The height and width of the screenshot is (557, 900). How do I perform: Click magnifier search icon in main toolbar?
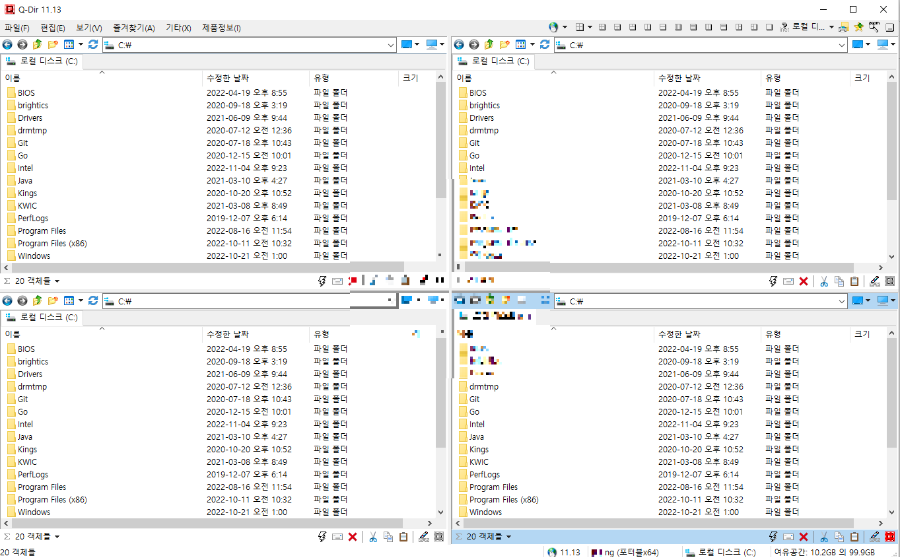(x=874, y=26)
